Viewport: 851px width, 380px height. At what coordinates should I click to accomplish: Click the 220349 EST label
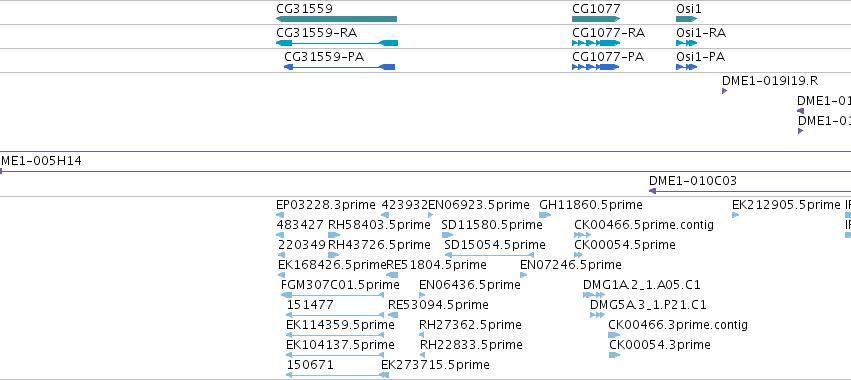click(302, 245)
